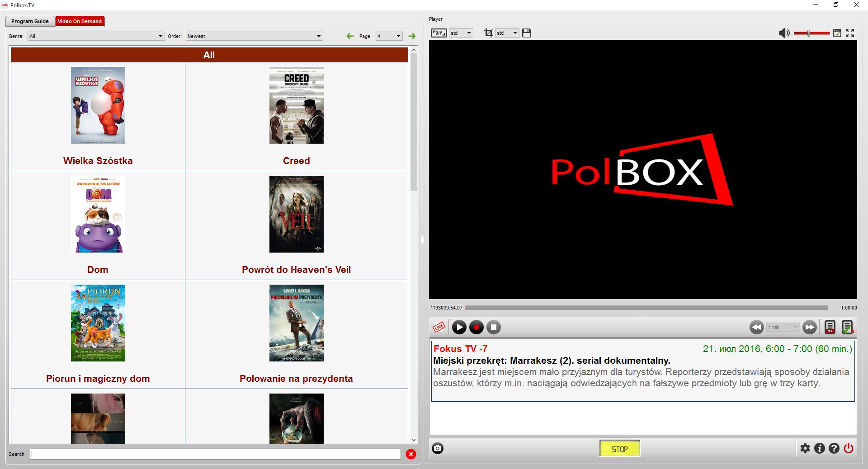Viewport: 868px width, 469px height.
Task: Click the red power icon
Action: [849, 448]
